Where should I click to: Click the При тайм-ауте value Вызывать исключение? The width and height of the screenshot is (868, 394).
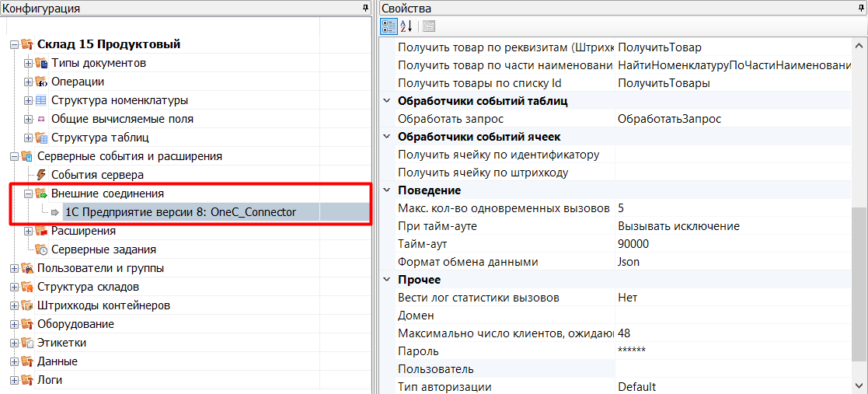tap(733, 226)
